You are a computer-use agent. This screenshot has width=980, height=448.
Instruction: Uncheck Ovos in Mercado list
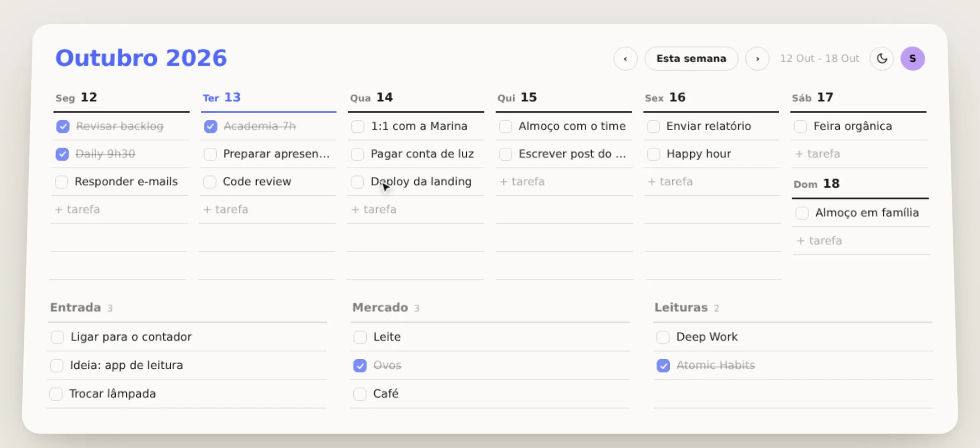(x=360, y=365)
